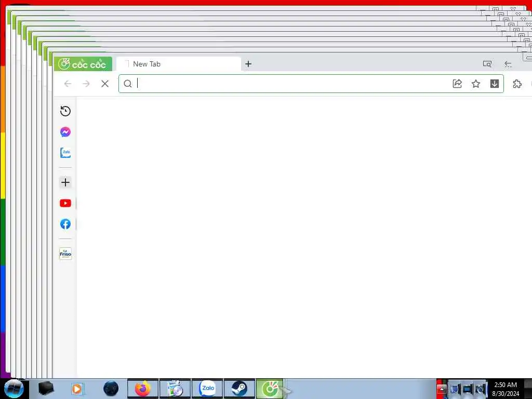The width and height of the screenshot is (532, 399).
Task: Open YouTube from the sidebar
Action: click(x=65, y=203)
